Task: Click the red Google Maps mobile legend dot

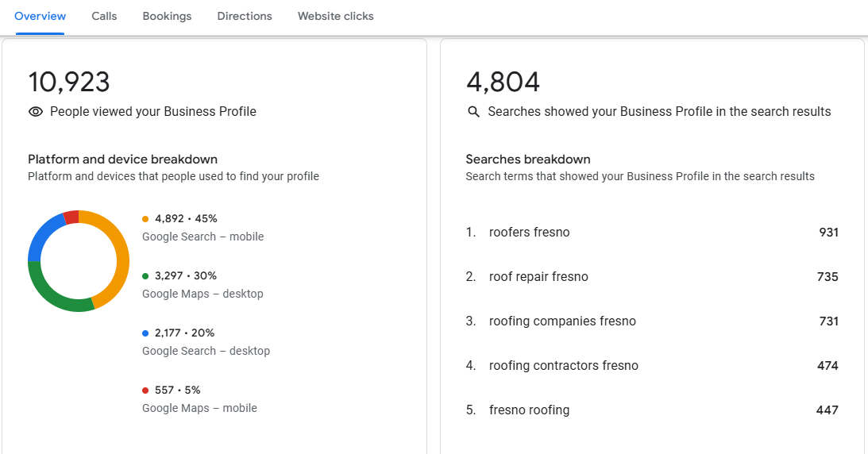Action: point(145,391)
